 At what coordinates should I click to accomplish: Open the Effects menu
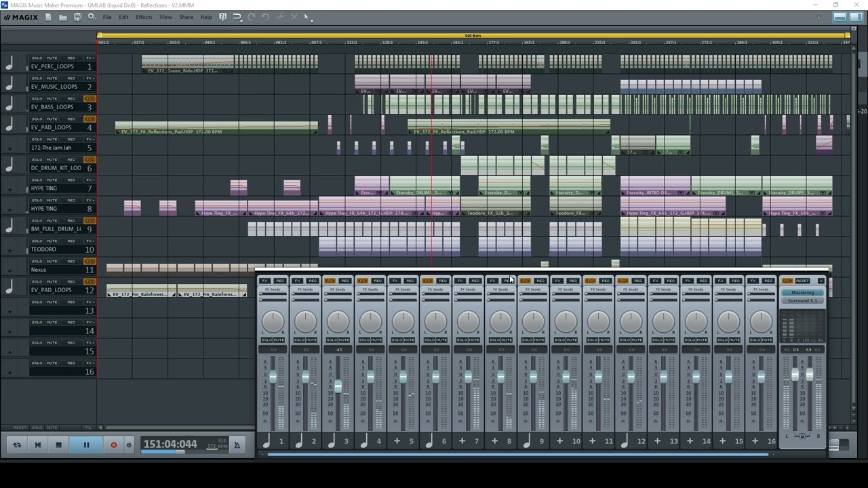(x=144, y=17)
